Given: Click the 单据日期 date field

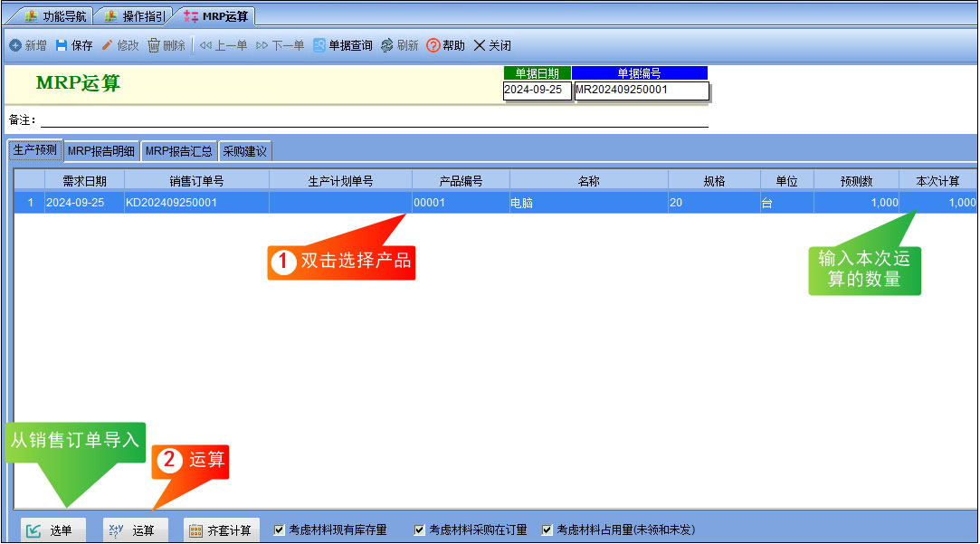Looking at the screenshot, I should point(537,90).
